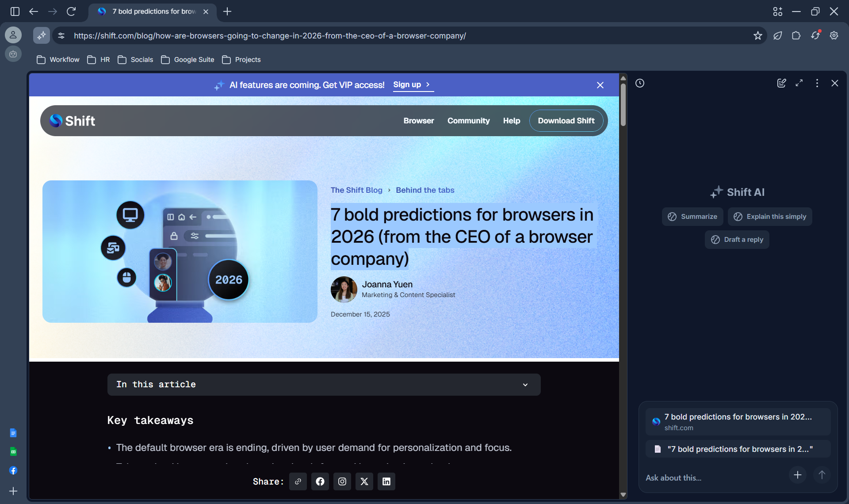Open the Projects bookmarks folder
The width and height of the screenshot is (849, 504).
(x=241, y=60)
